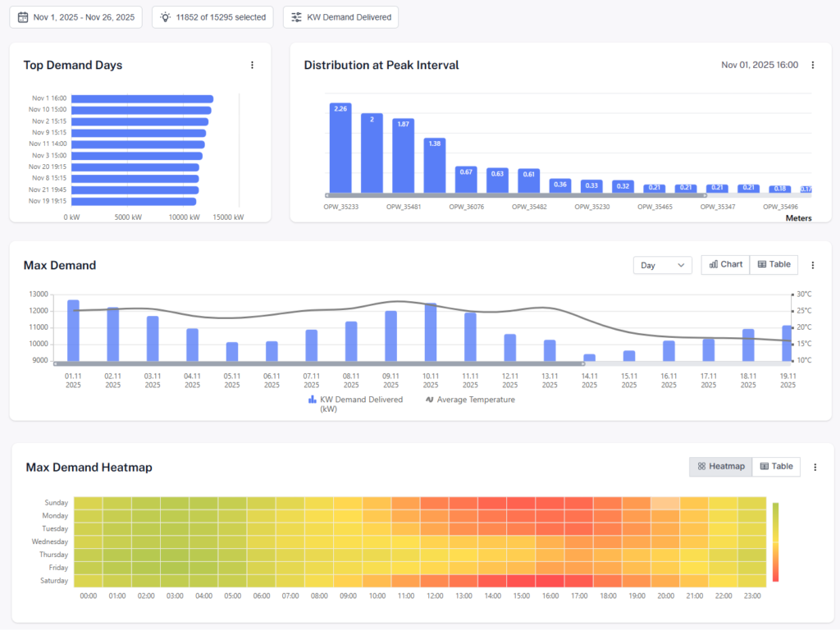Click the OPW_35481 meter axis label

[404, 207]
